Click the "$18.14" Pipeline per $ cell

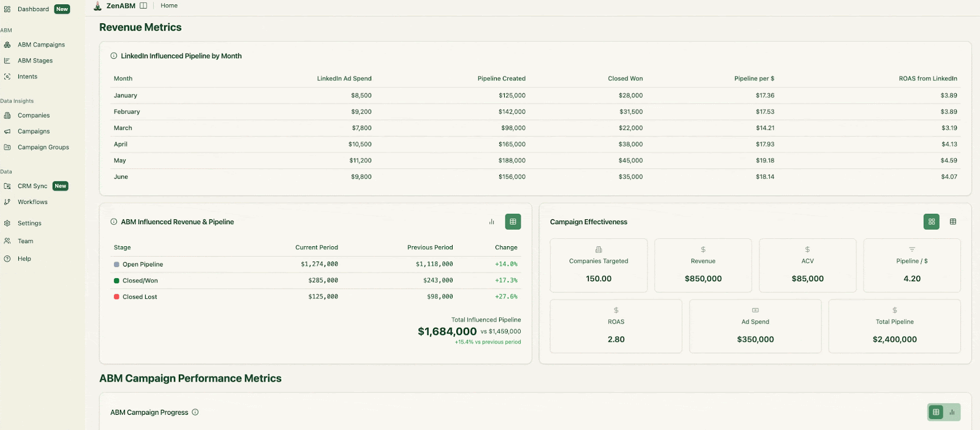point(765,176)
